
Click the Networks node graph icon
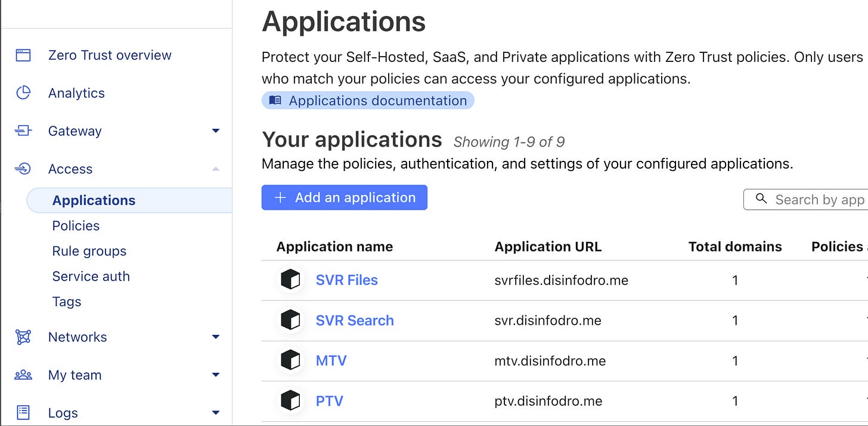click(x=23, y=337)
